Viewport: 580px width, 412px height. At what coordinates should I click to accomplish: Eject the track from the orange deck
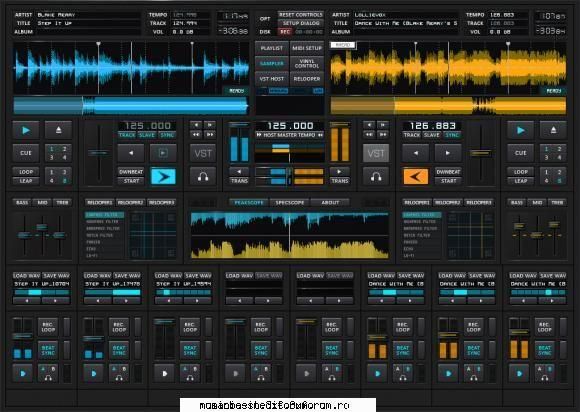(x=553, y=130)
